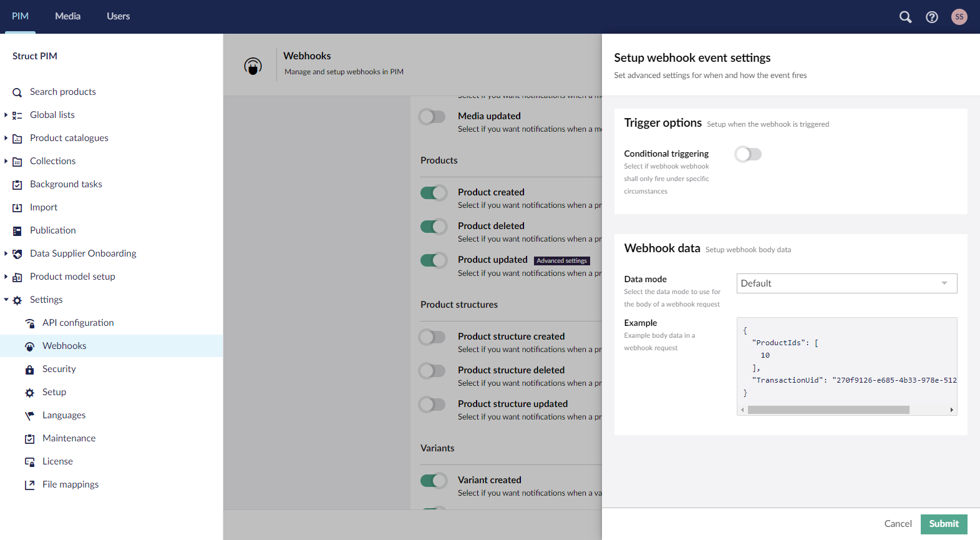Switch to the Media tab
This screenshot has height=540, width=980.
click(67, 16)
